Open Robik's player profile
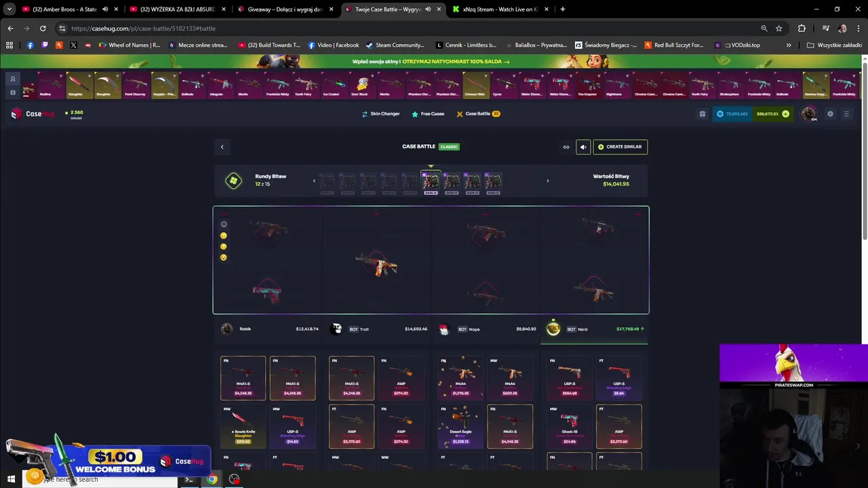Screen dimensions: 868x488 [227, 329]
